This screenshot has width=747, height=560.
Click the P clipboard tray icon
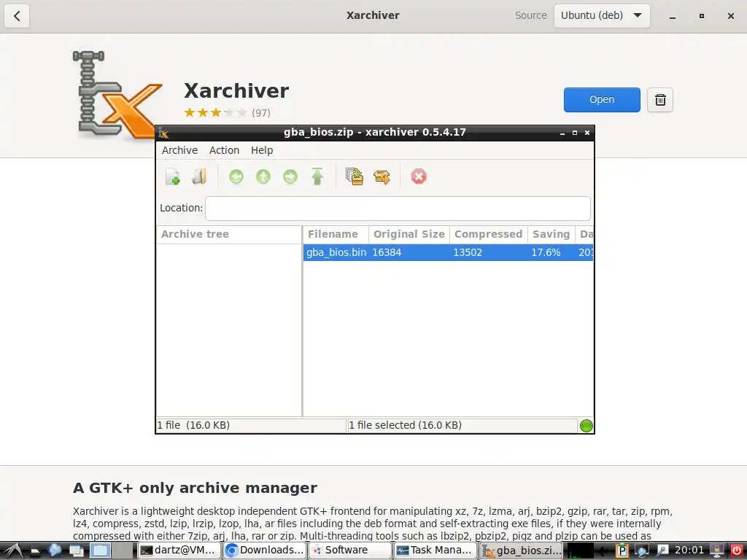pos(622,551)
